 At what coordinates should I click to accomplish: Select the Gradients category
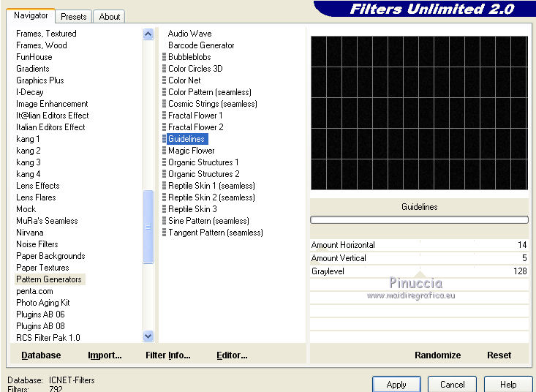tap(32, 68)
